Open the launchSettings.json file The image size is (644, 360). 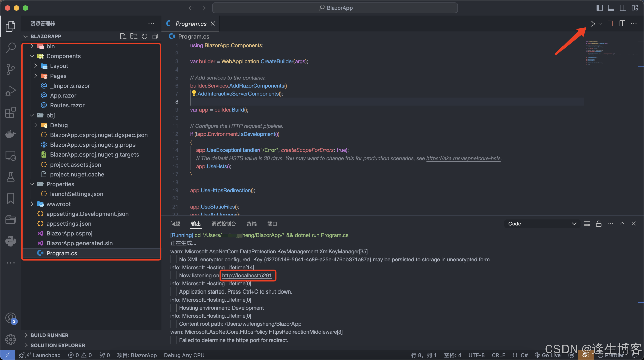coord(76,194)
